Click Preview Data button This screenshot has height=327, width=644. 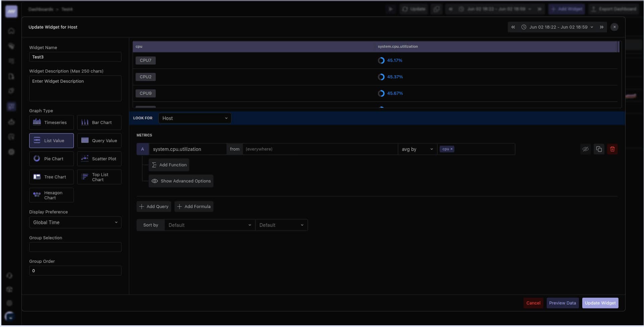(x=562, y=303)
